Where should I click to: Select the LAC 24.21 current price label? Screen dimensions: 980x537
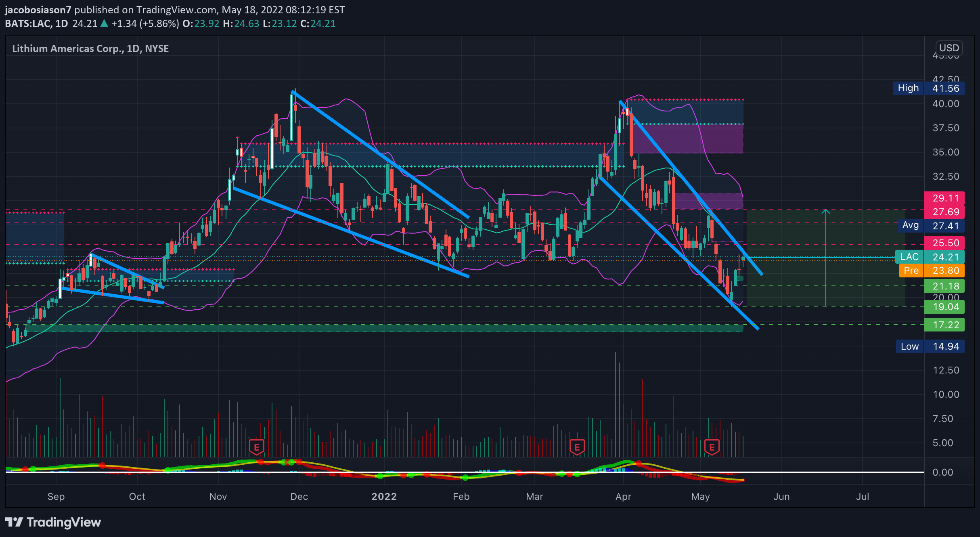[x=930, y=257]
